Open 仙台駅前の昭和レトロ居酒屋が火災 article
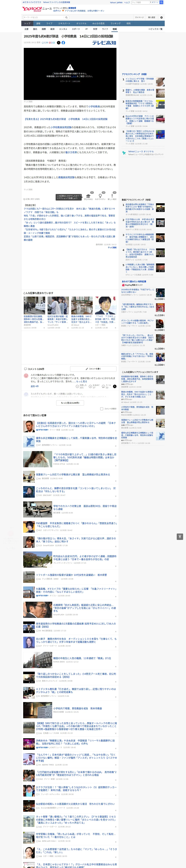 coord(75,804)
